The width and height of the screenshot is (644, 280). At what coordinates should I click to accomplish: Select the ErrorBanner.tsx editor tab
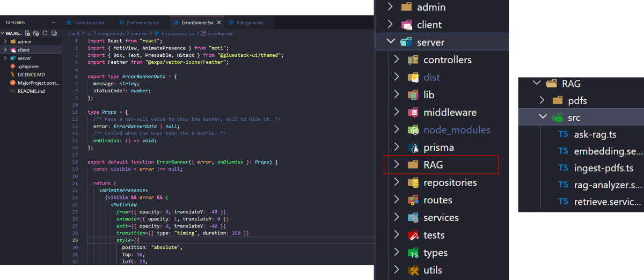197,23
